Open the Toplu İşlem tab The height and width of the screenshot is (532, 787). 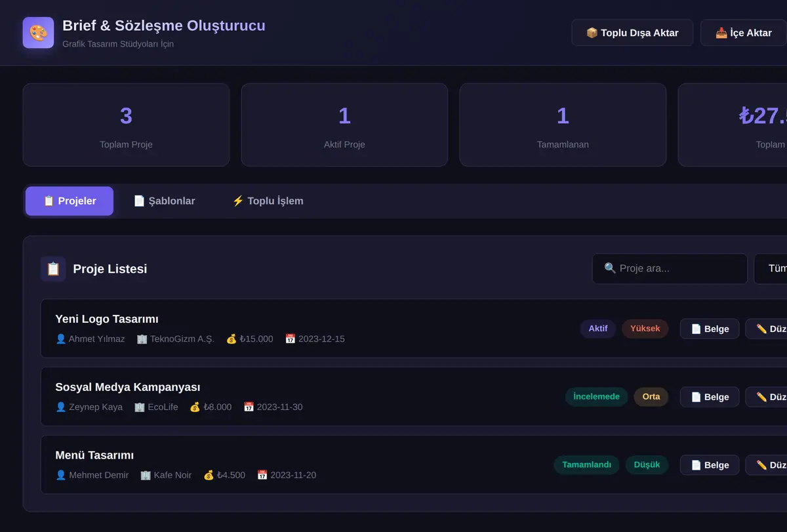tap(268, 201)
